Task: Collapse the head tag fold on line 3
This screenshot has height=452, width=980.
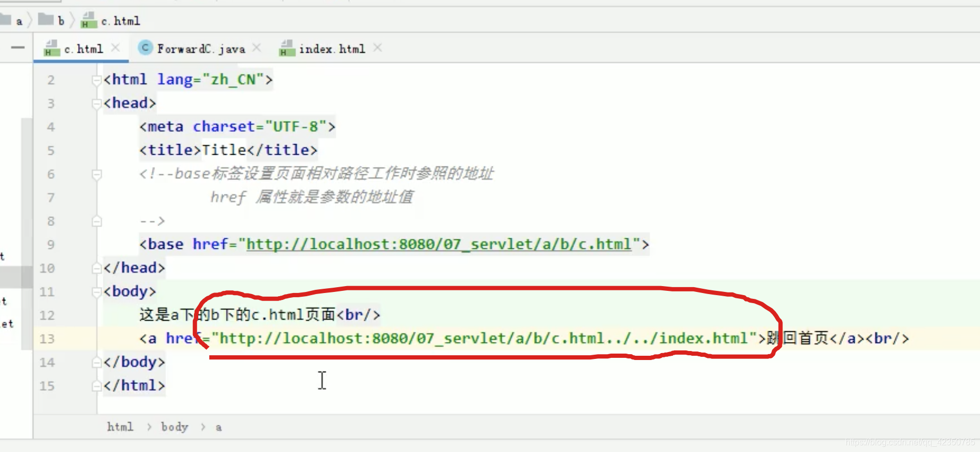Action: click(x=97, y=104)
